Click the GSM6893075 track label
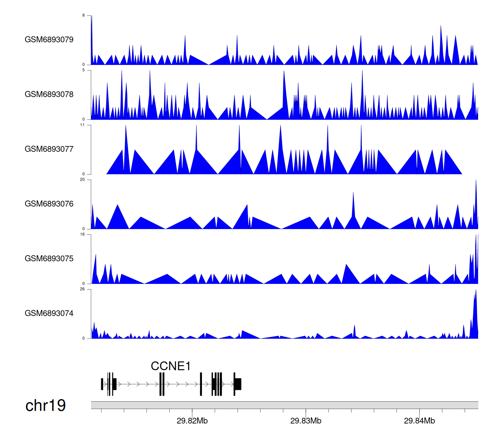The height and width of the screenshot is (444, 504). coord(49,259)
